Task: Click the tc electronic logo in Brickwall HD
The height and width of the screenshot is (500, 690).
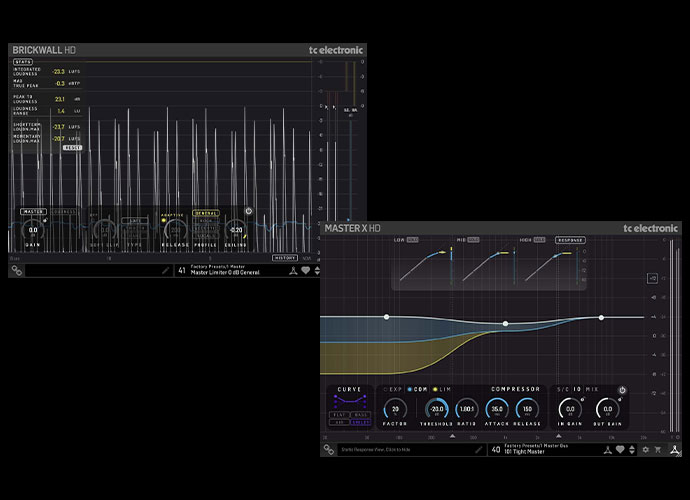Action: click(x=336, y=50)
